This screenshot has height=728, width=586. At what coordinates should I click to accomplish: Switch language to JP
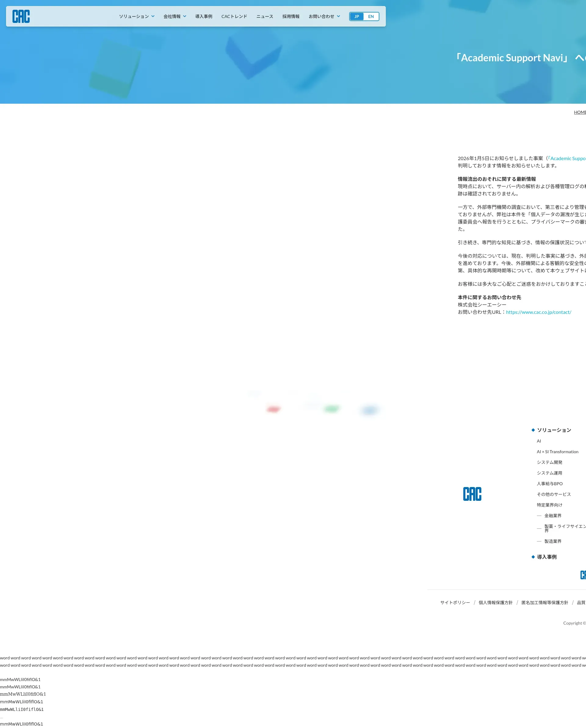(356, 16)
